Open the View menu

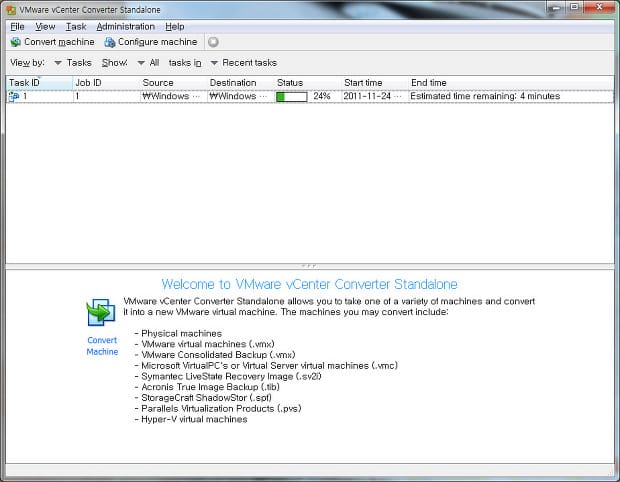45,26
